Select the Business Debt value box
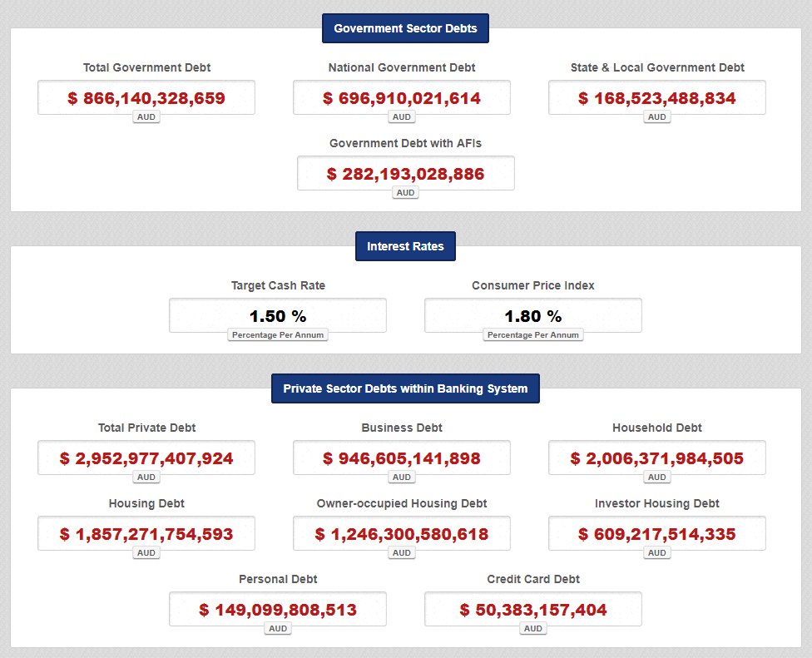 click(402, 458)
